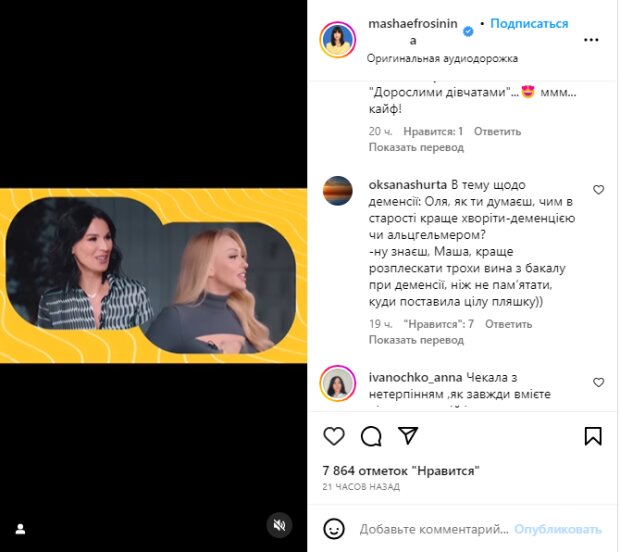This screenshot has width=620, height=552.
Task: Open comments via speech bubble icon
Action: pyautogui.click(x=371, y=436)
